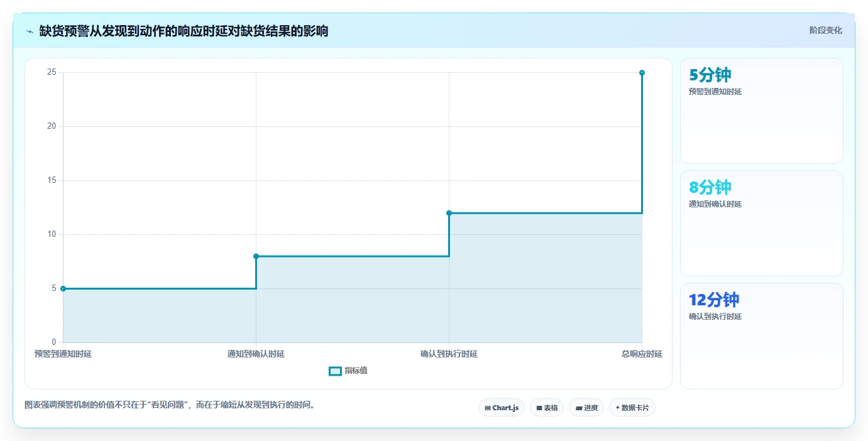The image size is (868, 441).
Task: Click the y-axis value 20
Action: pyautogui.click(x=52, y=126)
